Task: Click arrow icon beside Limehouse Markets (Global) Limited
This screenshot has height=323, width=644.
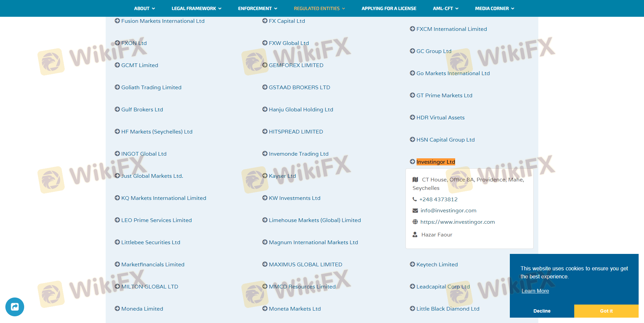Action: [x=265, y=220]
